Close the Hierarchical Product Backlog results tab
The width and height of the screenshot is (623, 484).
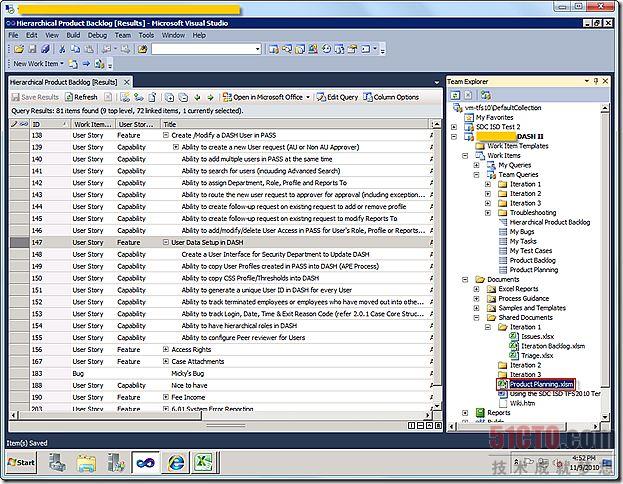coord(126,82)
